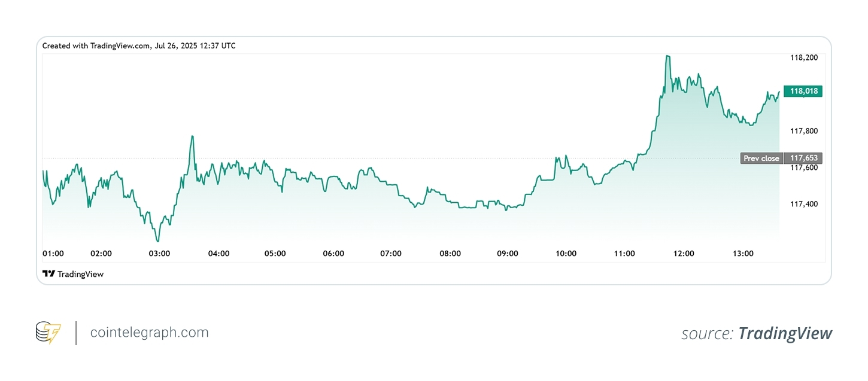Click the 117,653 previous close value

pyautogui.click(x=804, y=159)
